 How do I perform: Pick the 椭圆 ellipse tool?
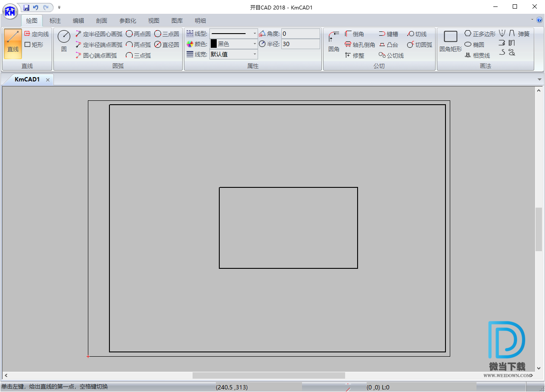point(474,45)
